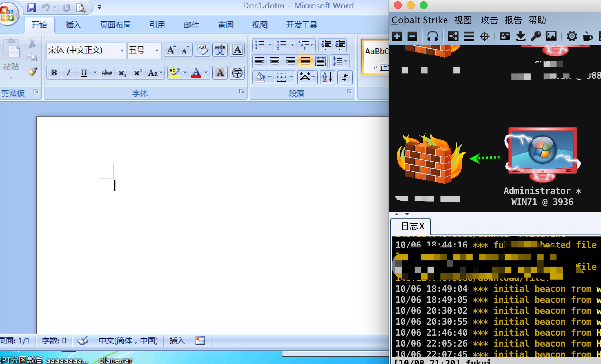Toggle Bold formatting
Image resolution: width=601 pixels, height=364 pixels.
point(54,73)
